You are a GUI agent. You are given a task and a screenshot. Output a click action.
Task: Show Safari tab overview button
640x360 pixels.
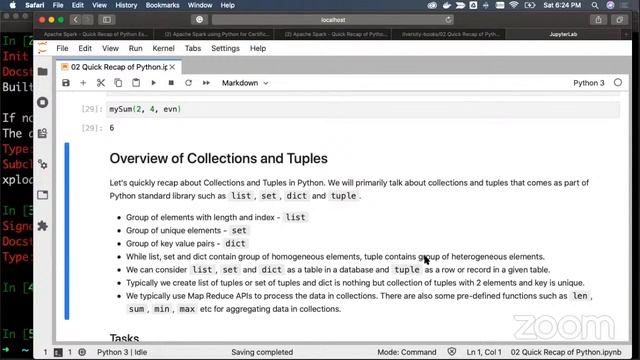[x=620, y=20]
